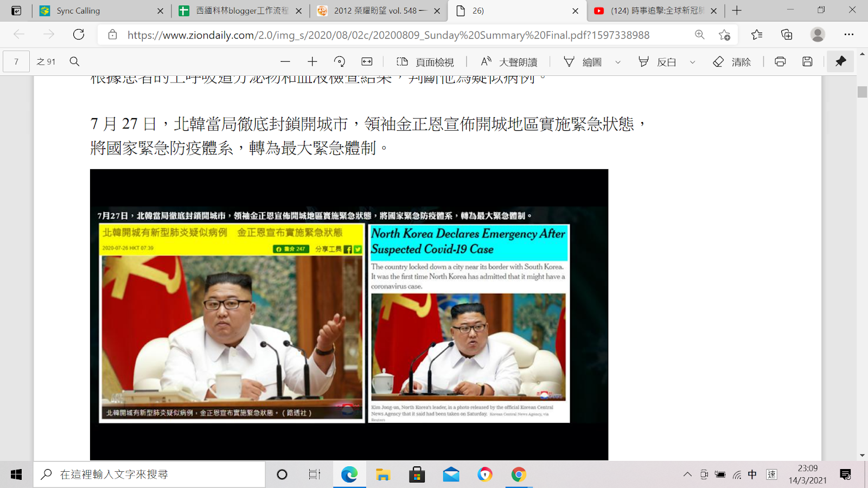The height and width of the screenshot is (488, 868).
Task: Print the PDF document
Action: coord(780,62)
